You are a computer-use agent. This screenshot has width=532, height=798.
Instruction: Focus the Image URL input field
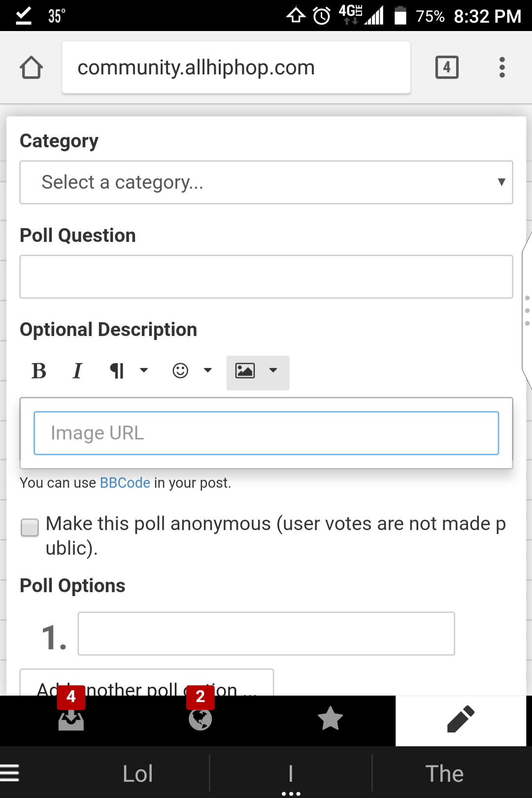(x=266, y=433)
